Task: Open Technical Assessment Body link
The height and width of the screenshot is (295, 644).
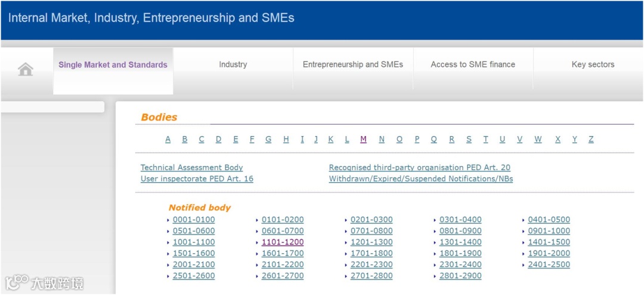Action: [x=191, y=168]
